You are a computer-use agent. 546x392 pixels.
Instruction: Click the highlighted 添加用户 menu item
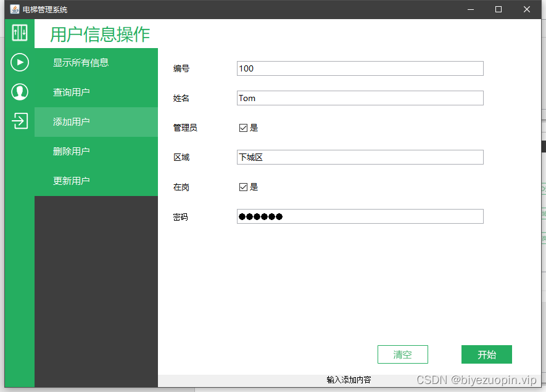[x=72, y=122]
